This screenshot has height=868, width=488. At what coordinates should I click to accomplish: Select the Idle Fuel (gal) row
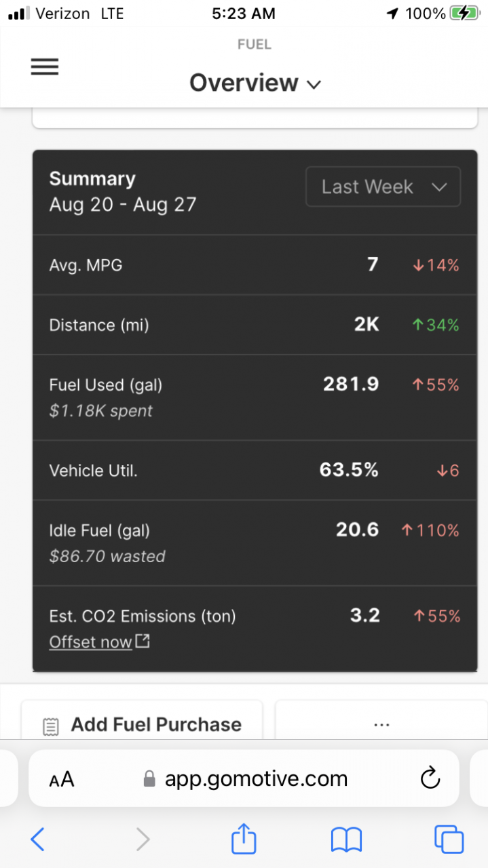point(255,543)
